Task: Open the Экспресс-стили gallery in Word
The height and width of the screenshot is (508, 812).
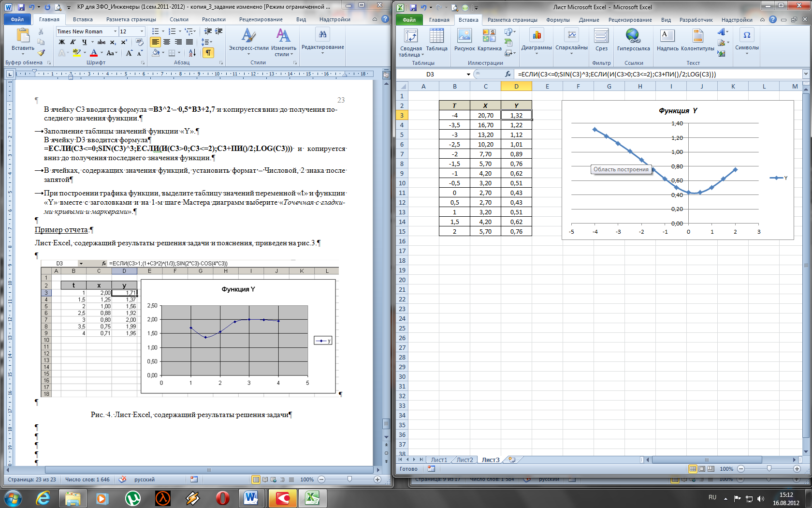Action: point(248,42)
